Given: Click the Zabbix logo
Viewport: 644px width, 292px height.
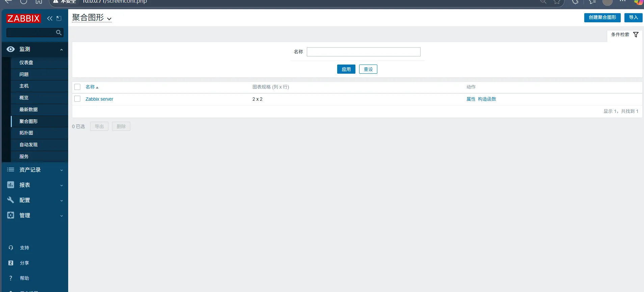Looking at the screenshot, I should (x=23, y=19).
